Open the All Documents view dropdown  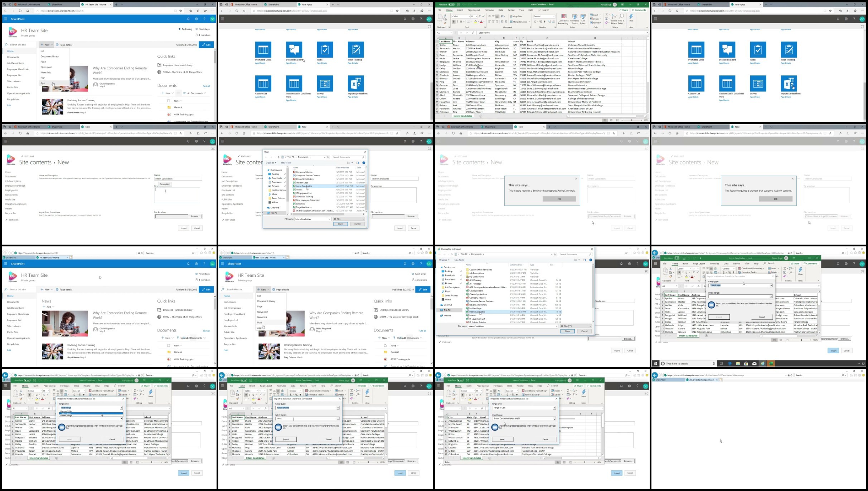click(x=197, y=93)
